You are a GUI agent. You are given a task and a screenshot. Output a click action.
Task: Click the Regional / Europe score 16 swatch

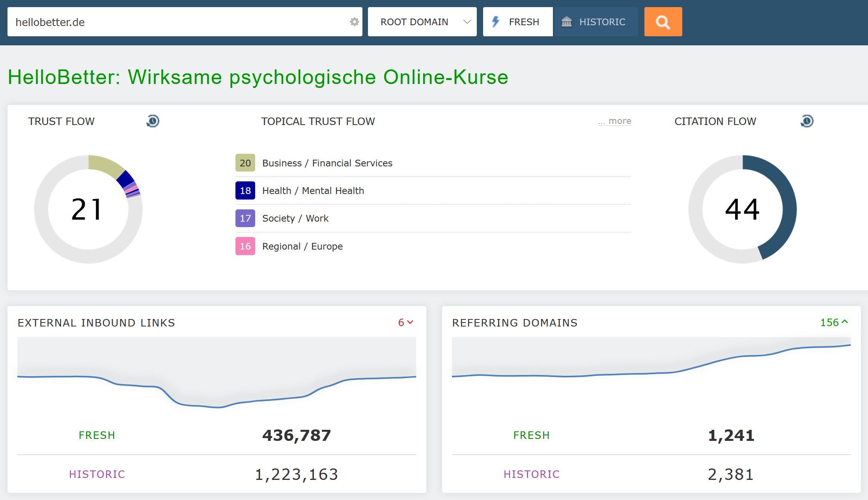(245, 246)
